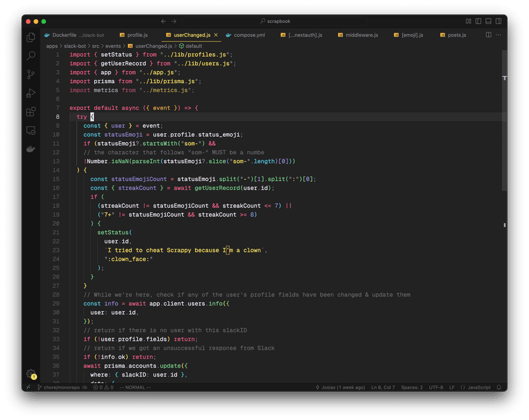The width and height of the screenshot is (529, 420).
Task: Open the Docker view in sidebar
Action: [31, 149]
